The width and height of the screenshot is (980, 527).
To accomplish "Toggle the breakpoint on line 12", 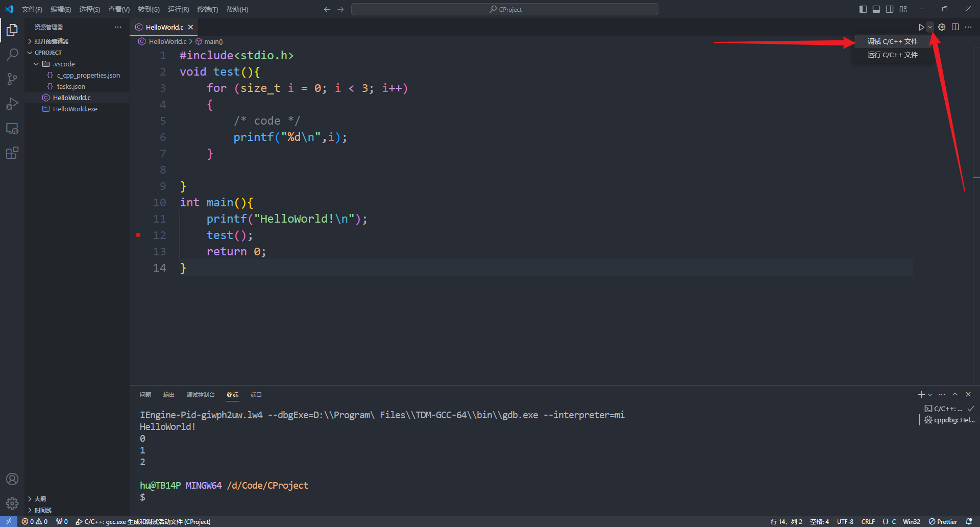I will 138,235.
